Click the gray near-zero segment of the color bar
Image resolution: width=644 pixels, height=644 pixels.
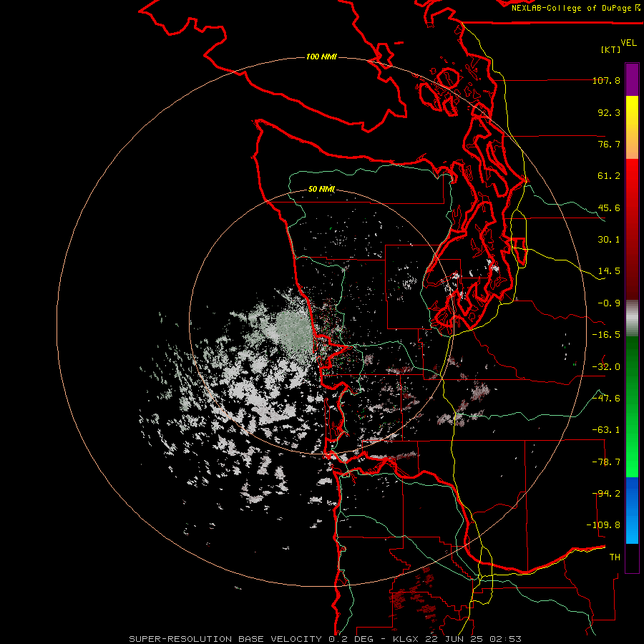[x=632, y=318]
